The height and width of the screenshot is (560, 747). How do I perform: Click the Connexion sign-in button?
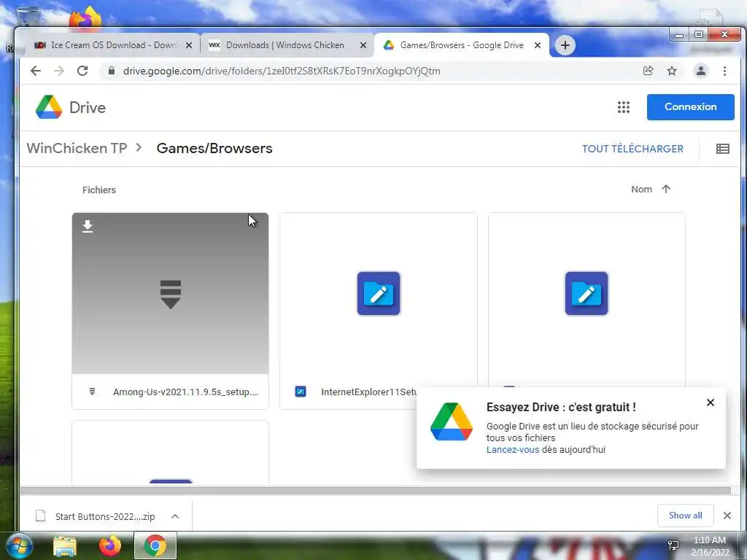pos(690,107)
